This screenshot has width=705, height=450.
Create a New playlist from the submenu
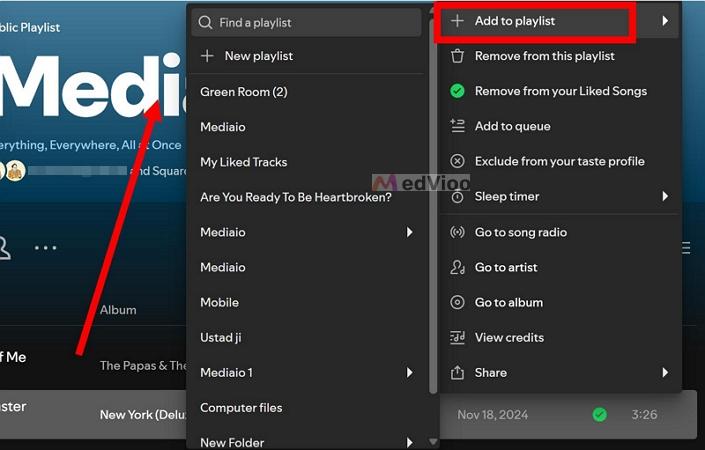click(x=307, y=56)
